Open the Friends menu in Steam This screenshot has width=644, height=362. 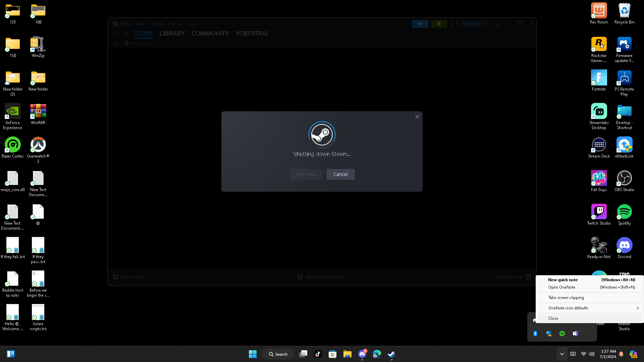coord(156,24)
